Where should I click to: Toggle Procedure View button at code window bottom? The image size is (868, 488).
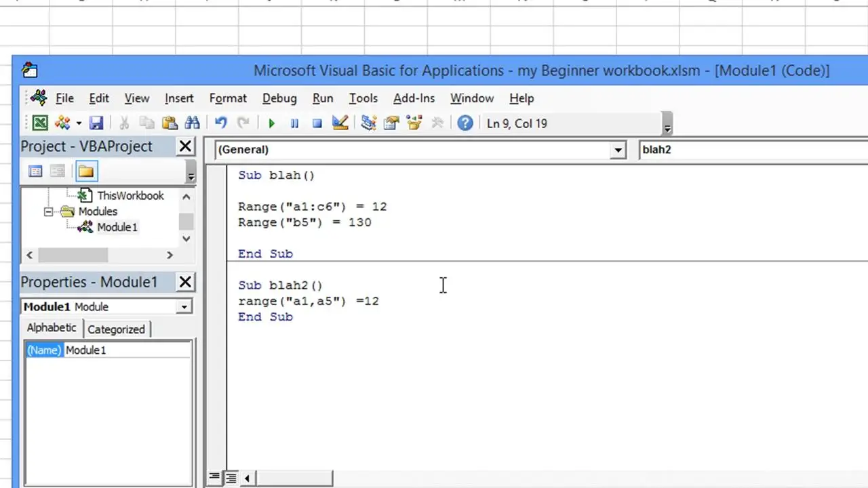pyautogui.click(x=214, y=478)
